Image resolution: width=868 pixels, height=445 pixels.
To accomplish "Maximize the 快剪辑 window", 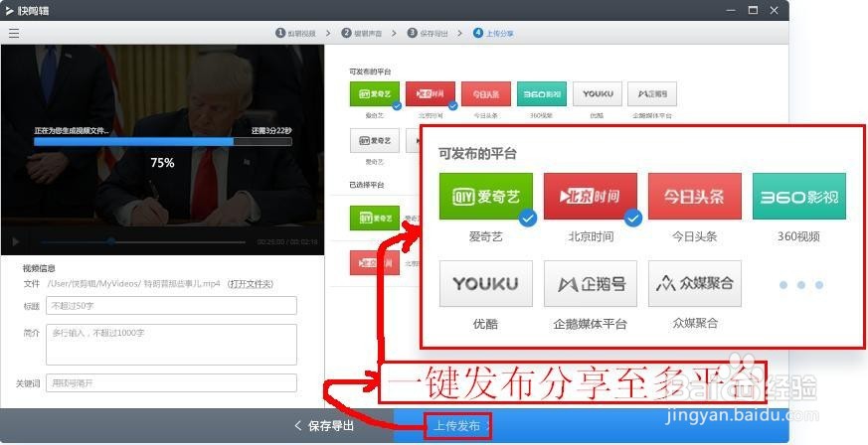I will pyautogui.click(x=753, y=10).
